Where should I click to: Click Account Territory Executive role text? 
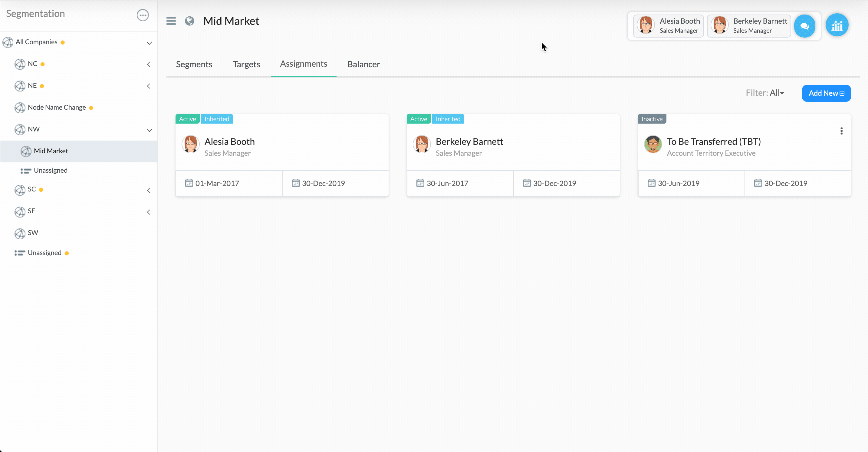[711, 153]
